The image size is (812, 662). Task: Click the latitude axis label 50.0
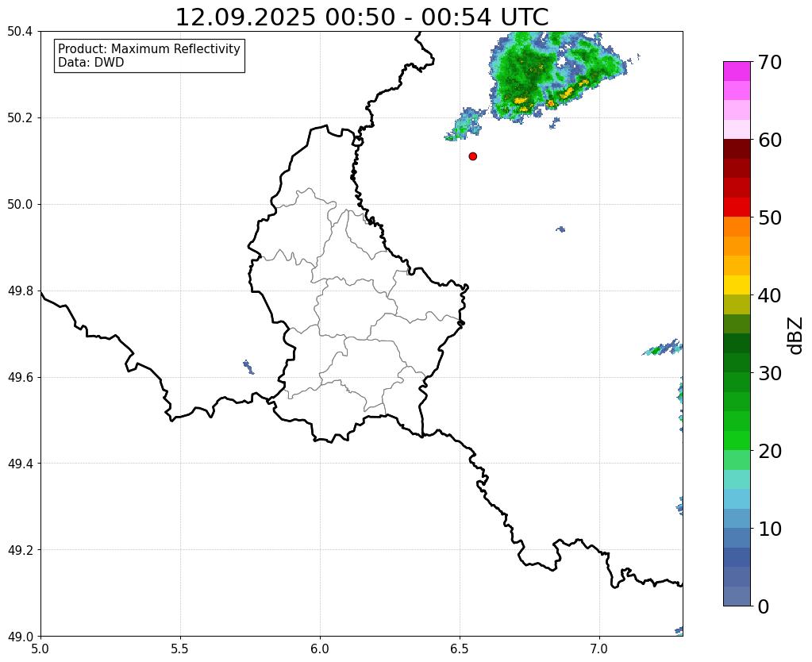20,205
